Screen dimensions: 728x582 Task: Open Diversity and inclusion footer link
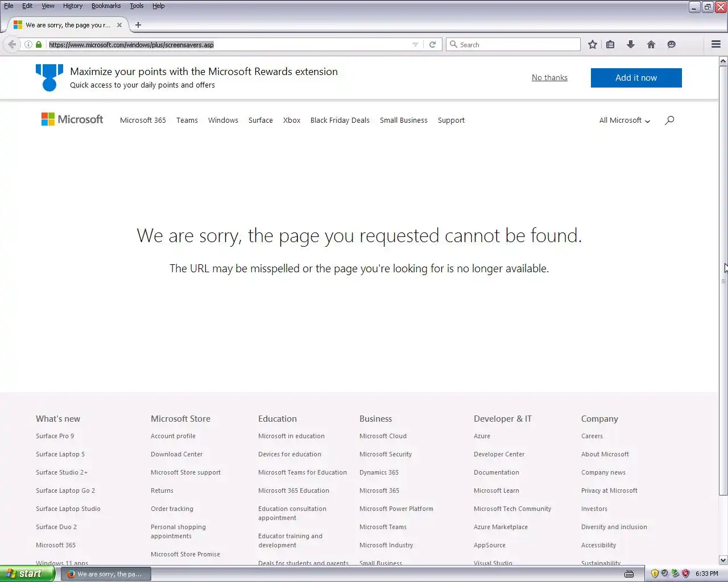614,527
